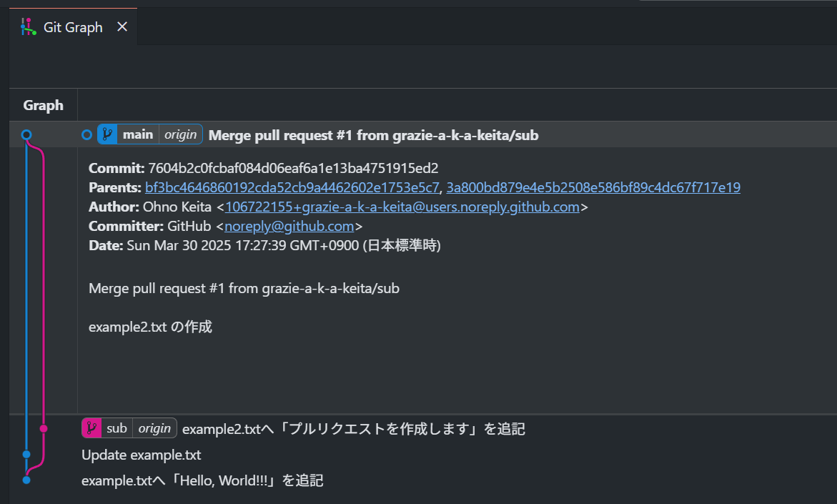The width and height of the screenshot is (837, 504).
Task: Select the merge commit node in graph
Action: (x=26, y=134)
